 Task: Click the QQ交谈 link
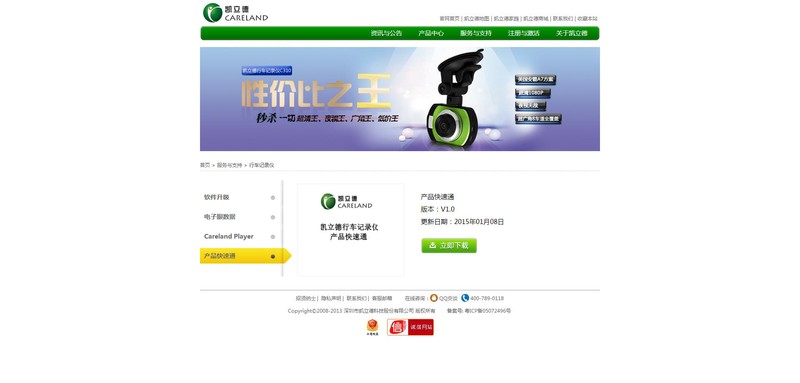click(x=448, y=298)
